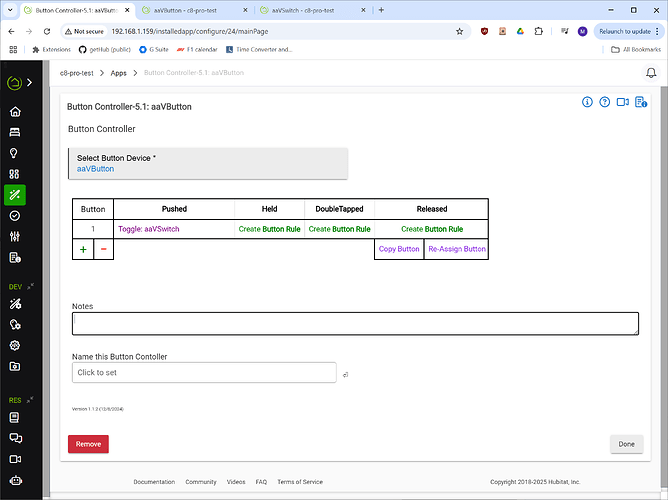
Task: Open the notifications bell icon
Action: (x=651, y=73)
